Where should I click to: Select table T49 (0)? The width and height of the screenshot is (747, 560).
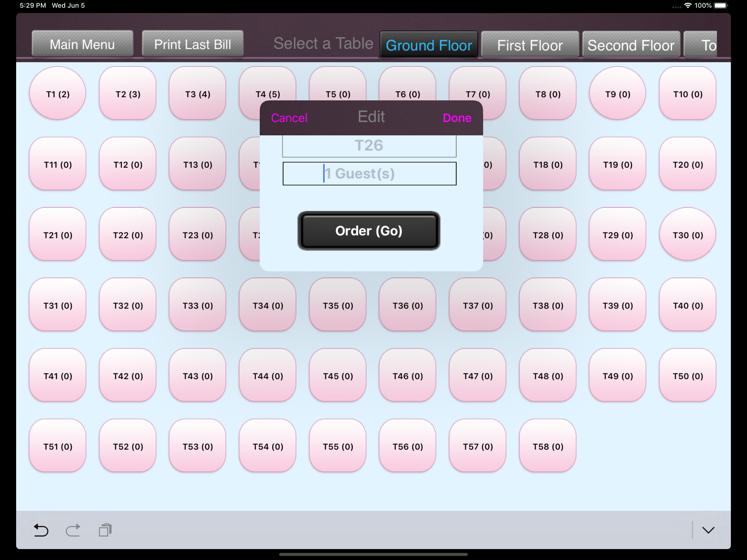click(617, 375)
